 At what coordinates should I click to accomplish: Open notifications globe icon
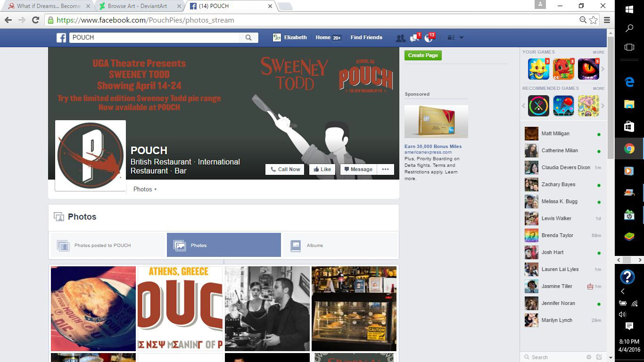[x=429, y=38]
